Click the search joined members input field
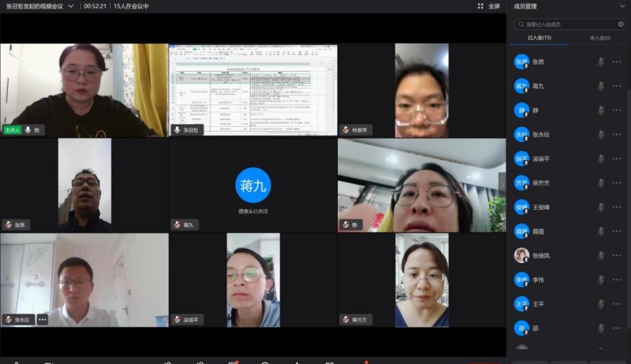This screenshot has width=631, height=364. pyautogui.click(x=567, y=25)
